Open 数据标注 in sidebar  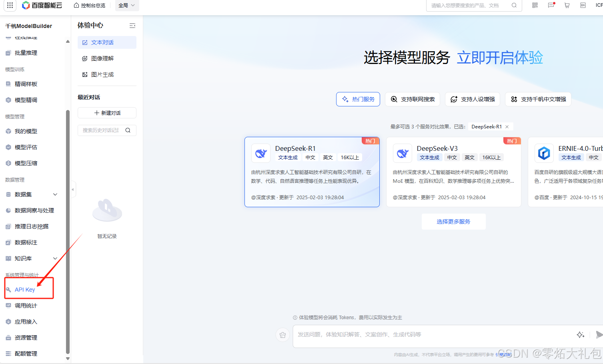click(26, 242)
